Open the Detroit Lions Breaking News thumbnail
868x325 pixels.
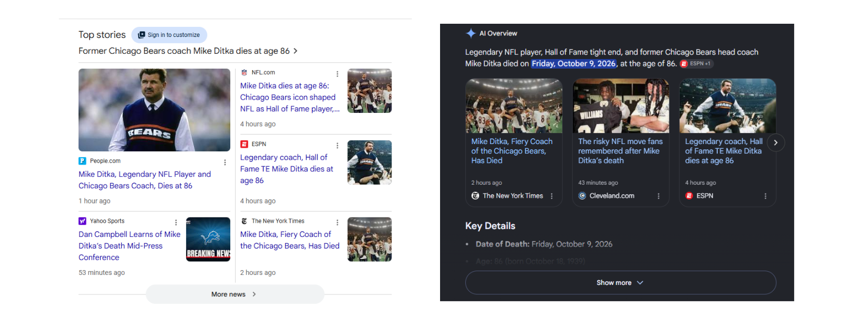208,240
